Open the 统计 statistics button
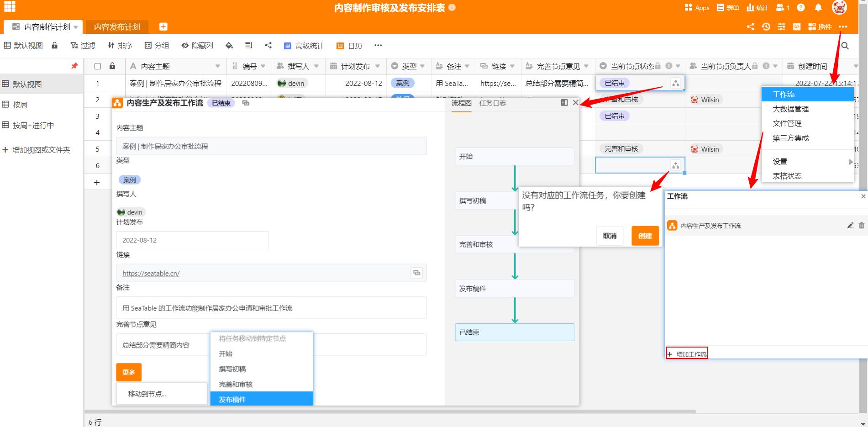This screenshot has width=868, height=427. point(758,8)
